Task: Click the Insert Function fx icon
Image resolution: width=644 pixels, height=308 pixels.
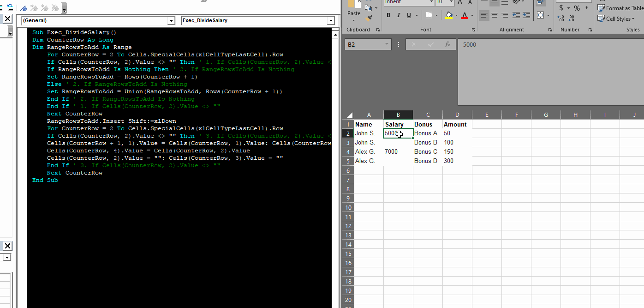Action: point(447,44)
